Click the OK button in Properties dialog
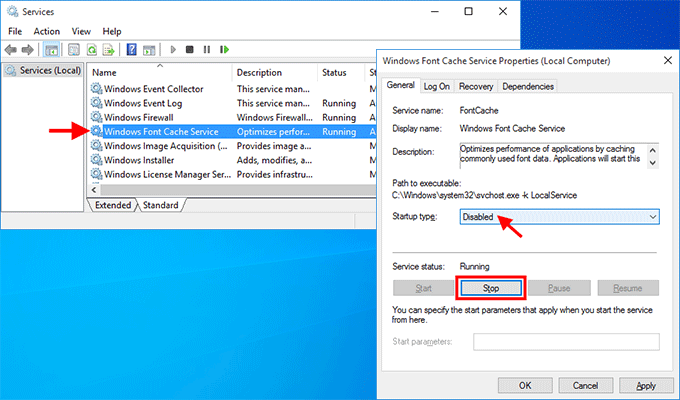This screenshot has width=680, height=400. coord(525,385)
